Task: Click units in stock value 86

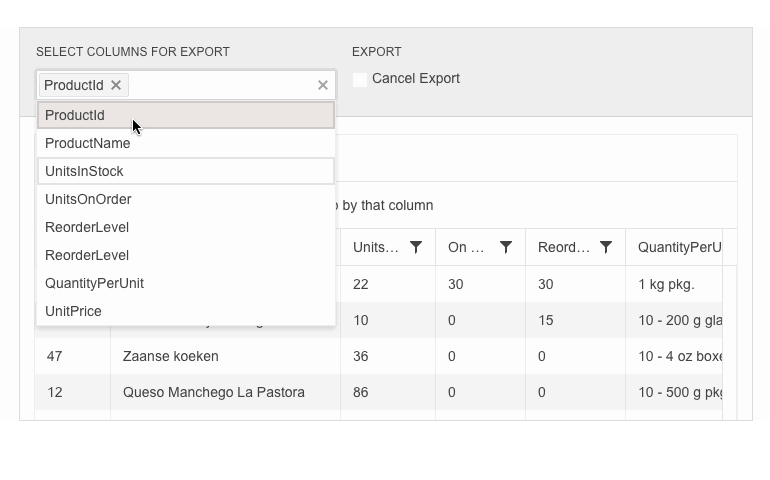Action: (388, 392)
